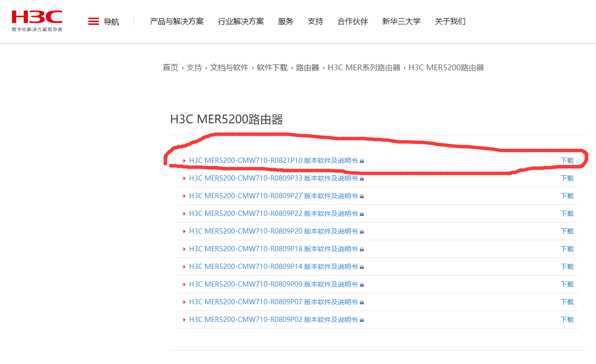Click 下载 for R0809P33 version
This screenshot has width=596, height=364.
[567, 178]
